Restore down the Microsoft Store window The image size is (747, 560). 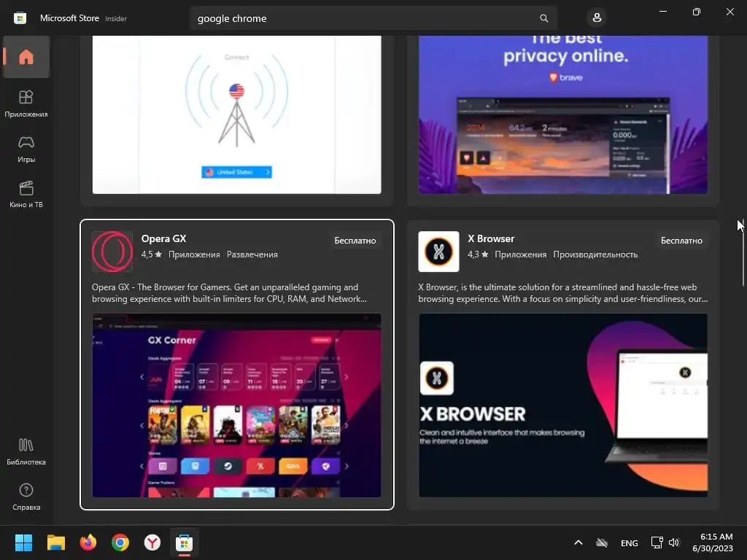tap(696, 12)
